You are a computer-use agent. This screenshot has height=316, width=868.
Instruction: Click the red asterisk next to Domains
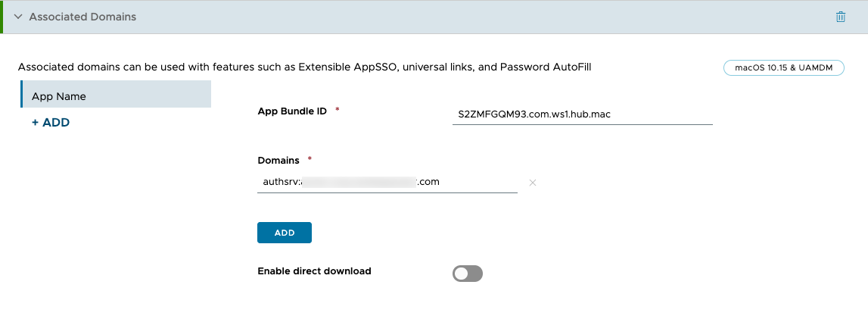click(310, 159)
